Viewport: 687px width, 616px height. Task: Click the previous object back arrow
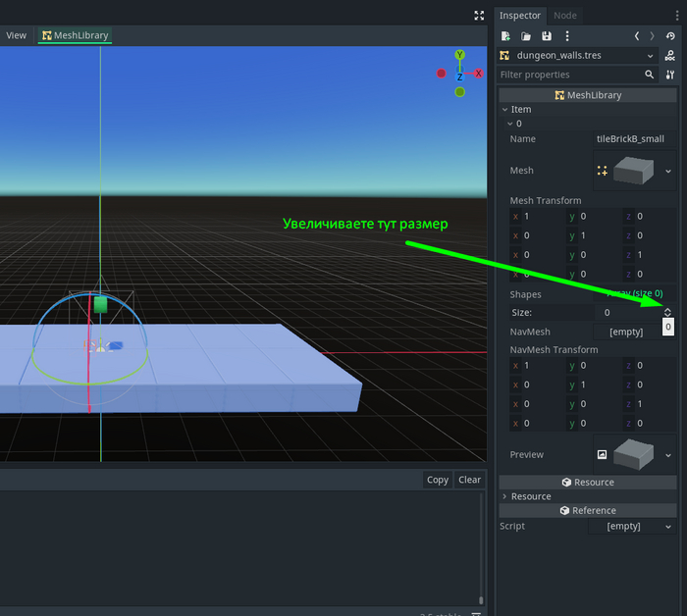(x=637, y=36)
